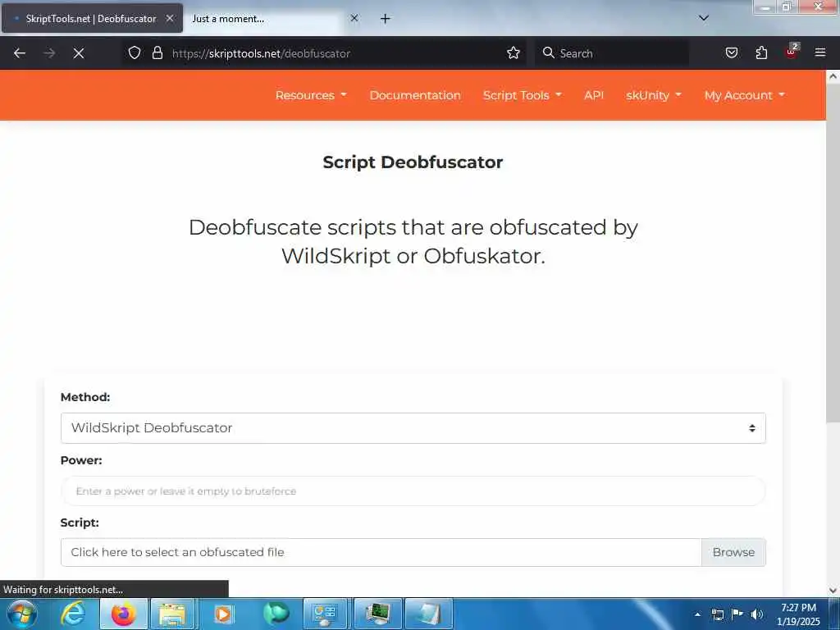Click the scrollbar down arrow
The width and height of the screenshot is (840, 630).
click(833, 591)
